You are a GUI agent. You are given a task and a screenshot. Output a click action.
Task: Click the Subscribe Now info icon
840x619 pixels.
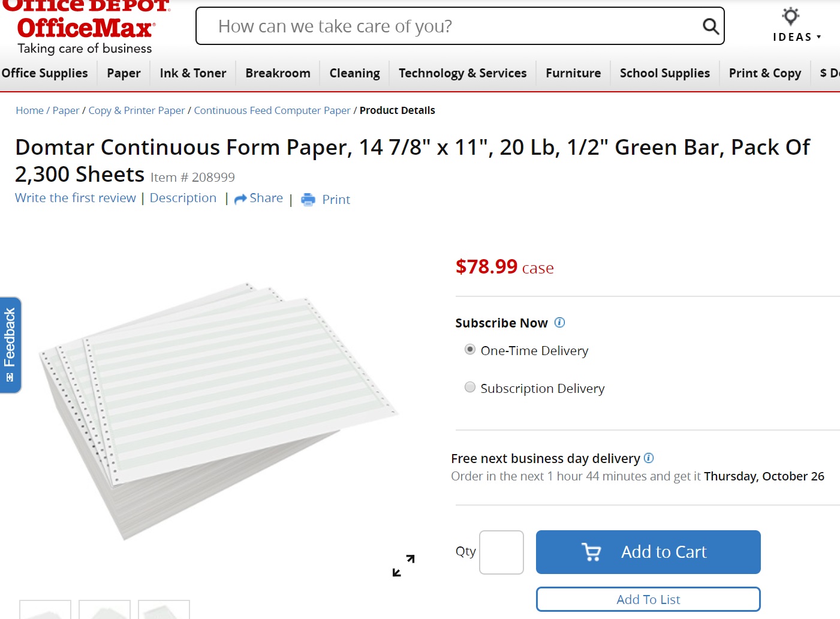click(x=559, y=323)
